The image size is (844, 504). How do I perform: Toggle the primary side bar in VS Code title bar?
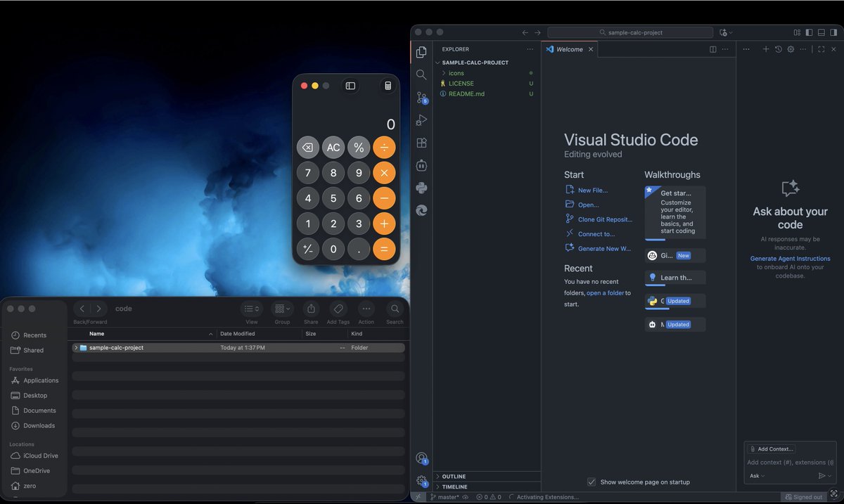coord(809,32)
